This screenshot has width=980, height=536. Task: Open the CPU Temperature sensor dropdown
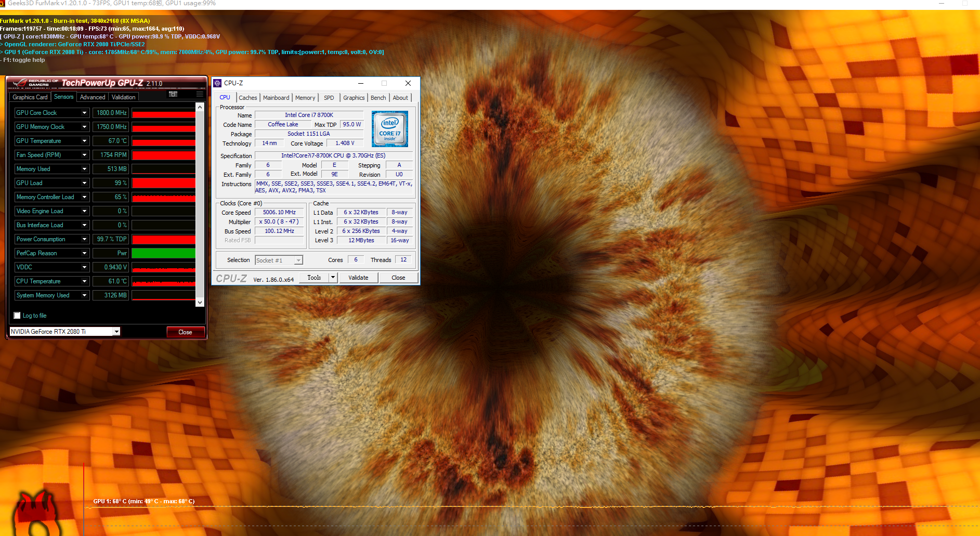pyautogui.click(x=84, y=281)
